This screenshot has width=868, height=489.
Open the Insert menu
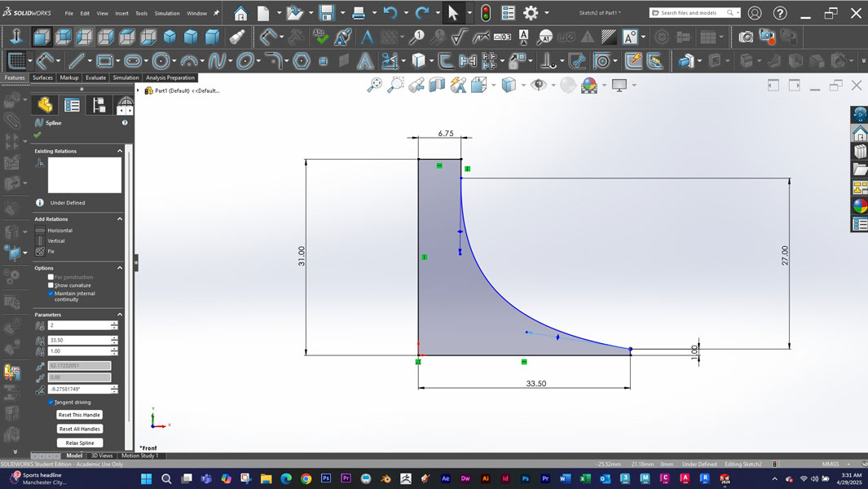coord(121,14)
